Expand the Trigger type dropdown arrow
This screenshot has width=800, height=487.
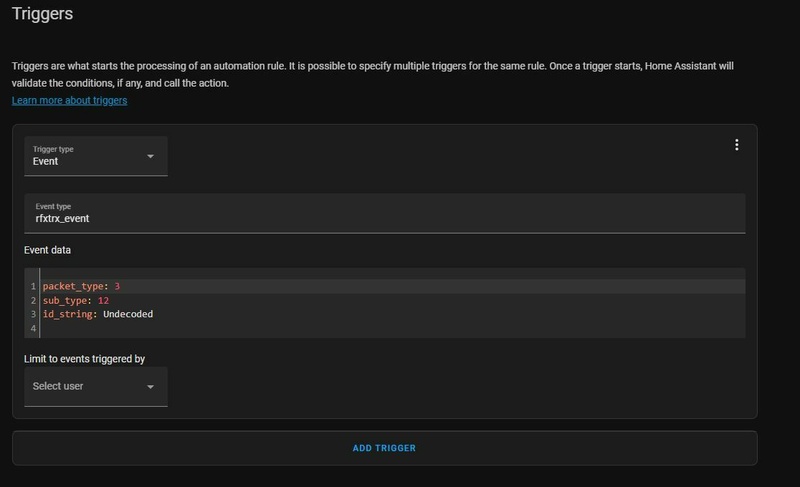(x=150, y=156)
